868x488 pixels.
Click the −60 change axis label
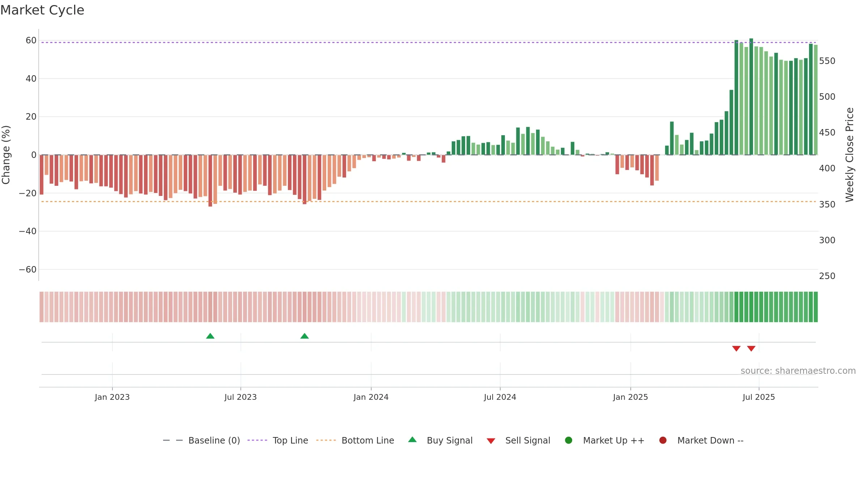point(28,269)
